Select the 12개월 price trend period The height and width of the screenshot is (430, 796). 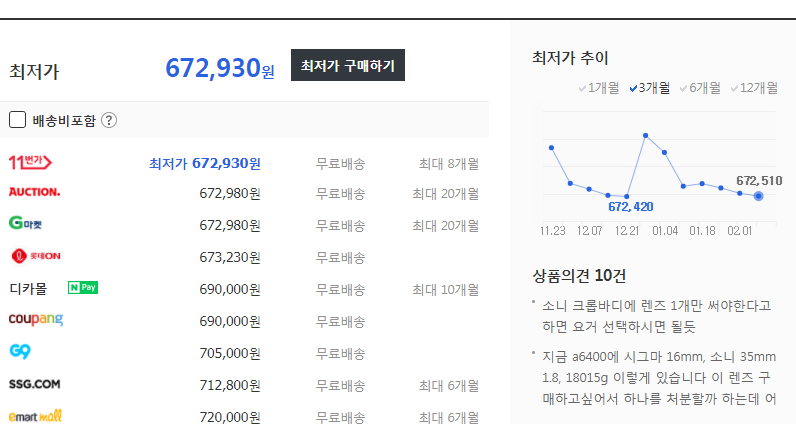click(x=754, y=88)
